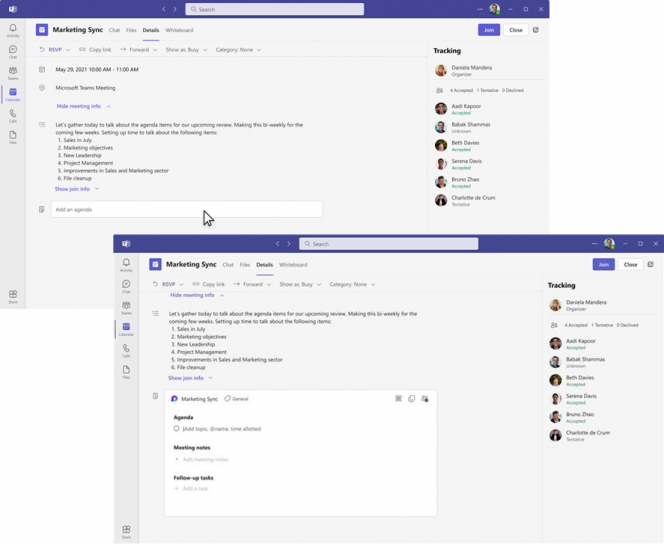This screenshot has width=664, height=544.
Task: Click the back window's Search box
Action: [x=274, y=9]
